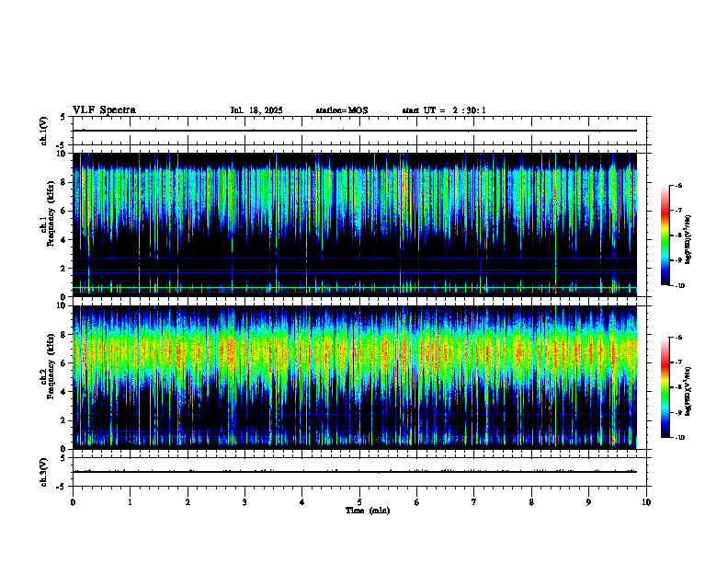This screenshot has height=563, width=728.
Task: Click the "ch.3(V)" axis label
Action: pos(43,472)
